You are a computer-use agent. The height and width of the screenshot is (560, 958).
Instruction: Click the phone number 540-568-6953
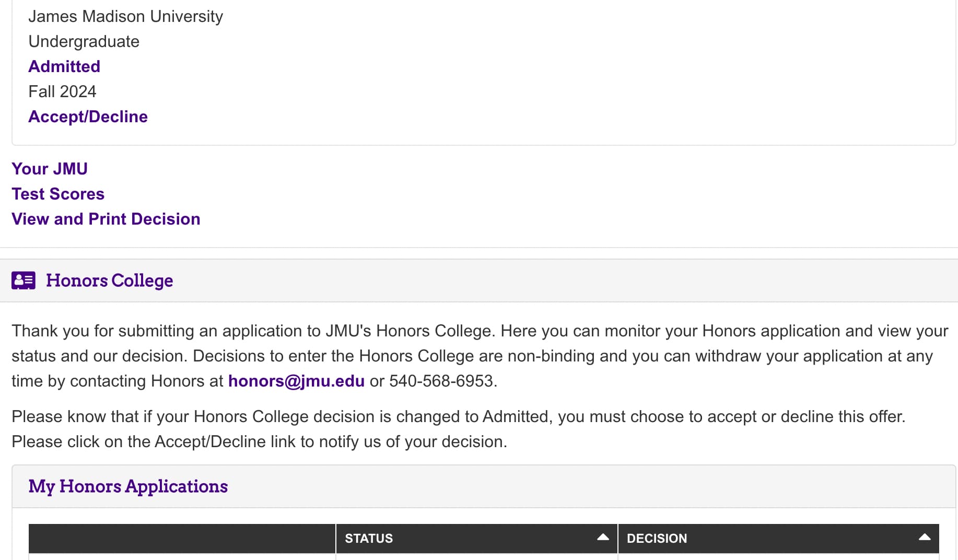pos(442,381)
